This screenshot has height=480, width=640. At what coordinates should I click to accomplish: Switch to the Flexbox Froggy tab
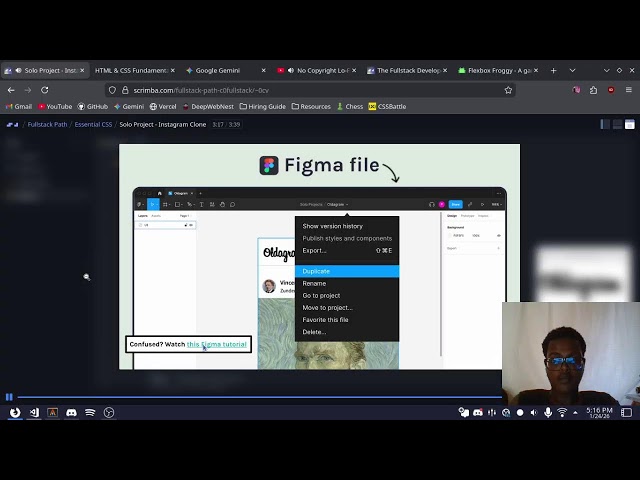tap(499, 71)
